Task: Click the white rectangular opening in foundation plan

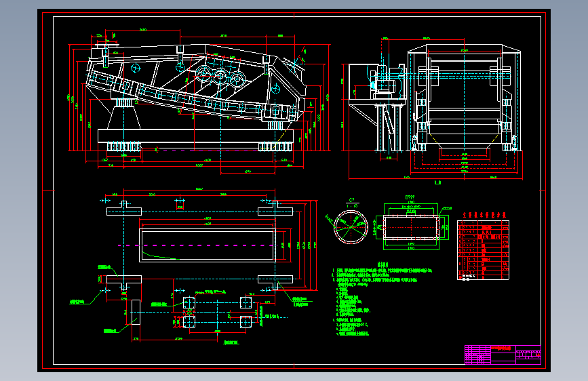Action: point(208,245)
